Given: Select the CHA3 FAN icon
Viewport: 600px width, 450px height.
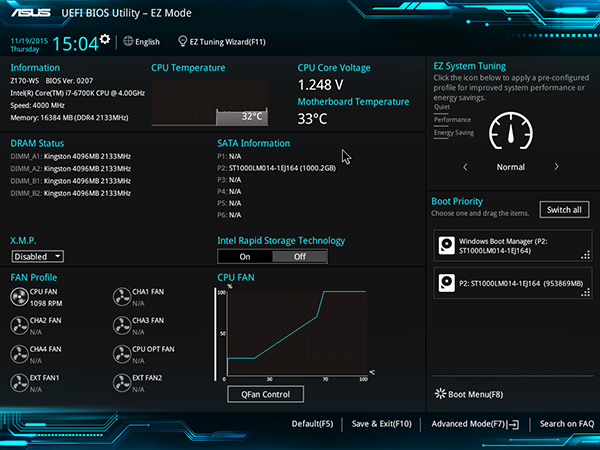Looking at the screenshot, I should pyautogui.click(x=122, y=326).
